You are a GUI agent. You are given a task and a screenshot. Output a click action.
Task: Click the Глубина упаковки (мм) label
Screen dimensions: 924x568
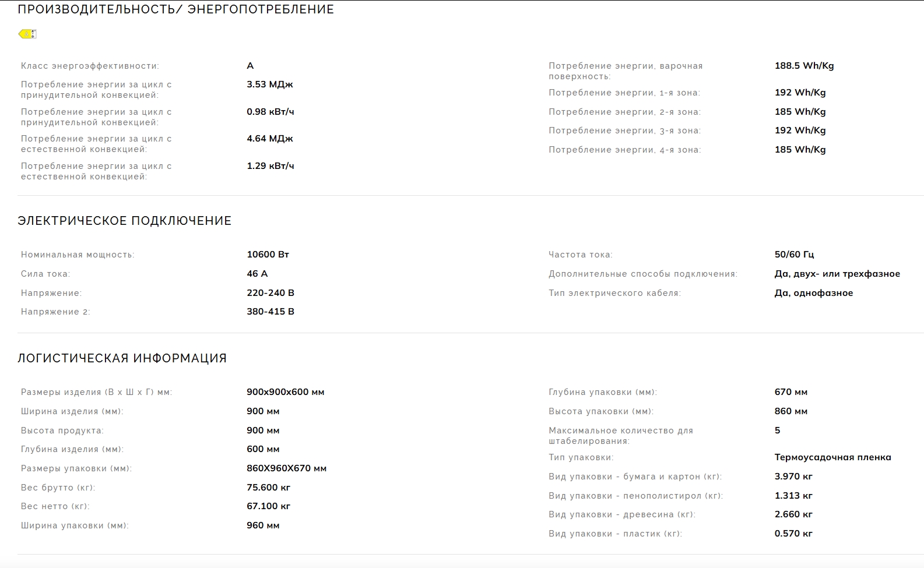click(x=602, y=392)
